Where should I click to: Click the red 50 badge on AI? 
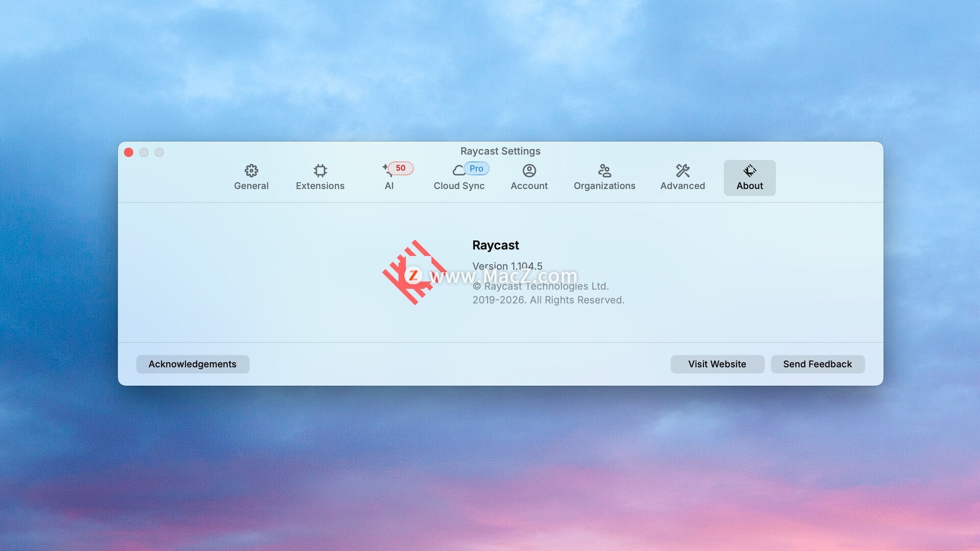tap(401, 168)
